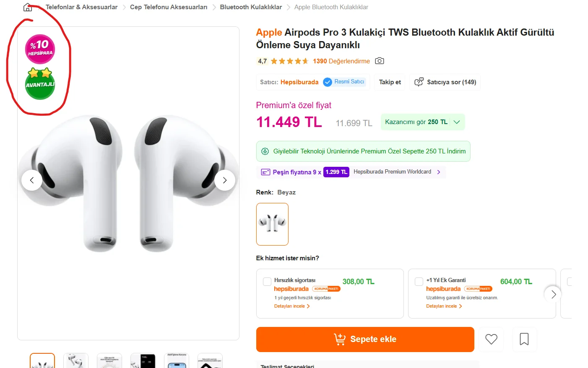The height and width of the screenshot is (368, 588).
Task: Open Satıcıya sor (149) questions
Action: tap(445, 82)
